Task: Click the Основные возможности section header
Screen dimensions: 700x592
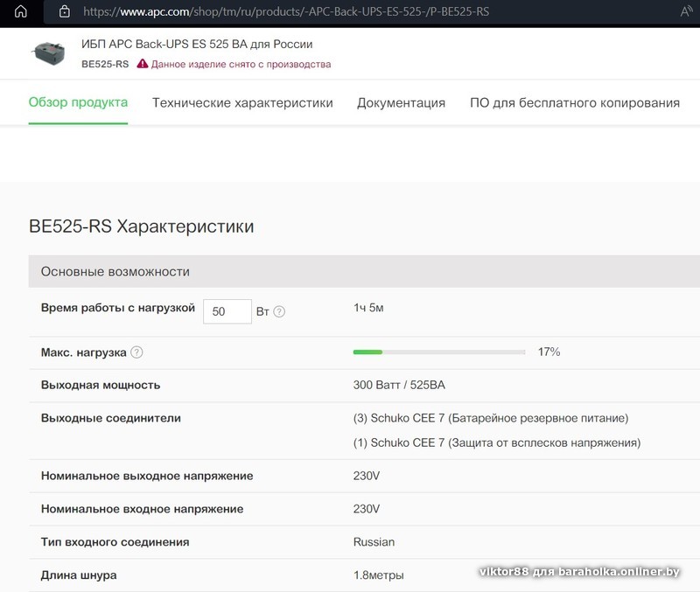Action: pyautogui.click(x=364, y=271)
